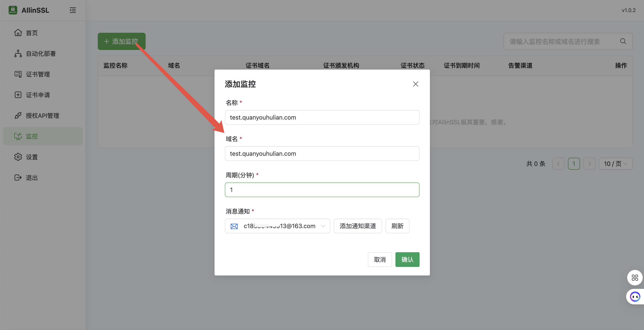This screenshot has width=644, height=330.
Task: Expand the 消息通知 email dropdown
Action: tap(323, 226)
